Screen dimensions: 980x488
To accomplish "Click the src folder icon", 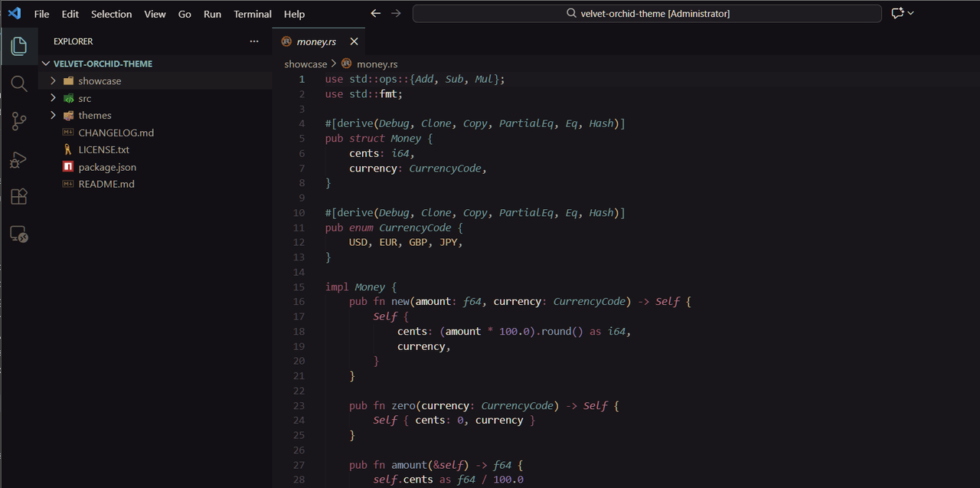I will click(x=68, y=98).
